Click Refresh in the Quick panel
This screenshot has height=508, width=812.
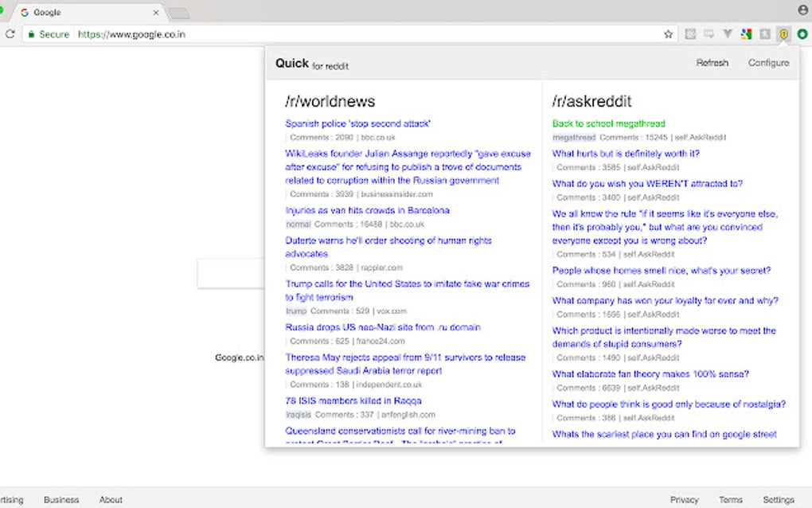point(712,62)
